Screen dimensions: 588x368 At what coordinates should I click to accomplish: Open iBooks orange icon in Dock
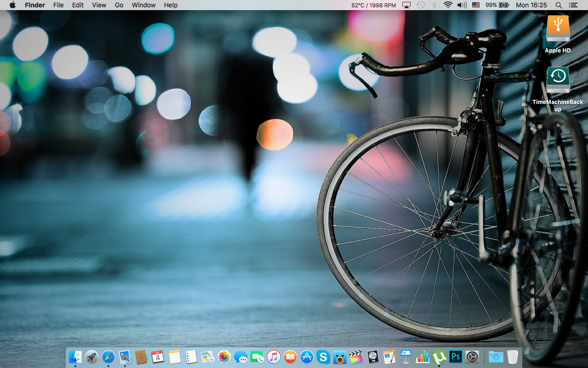[290, 356]
